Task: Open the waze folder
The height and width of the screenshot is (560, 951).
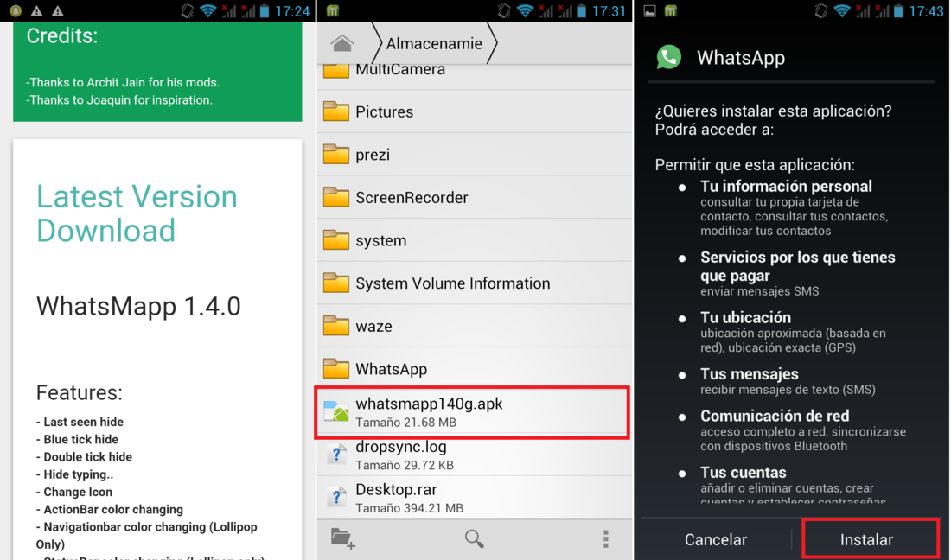Action: 475,326
